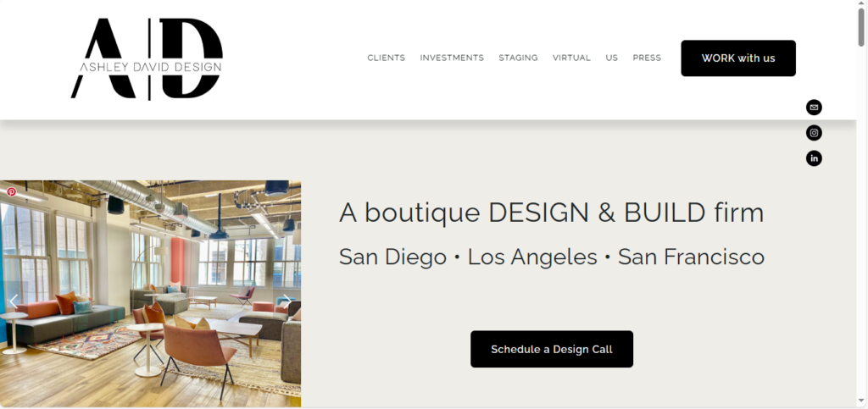Image resolution: width=868 pixels, height=409 pixels.
Task: Click the boutique DESIGN & BUILD heading
Action: tap(551, 213)
